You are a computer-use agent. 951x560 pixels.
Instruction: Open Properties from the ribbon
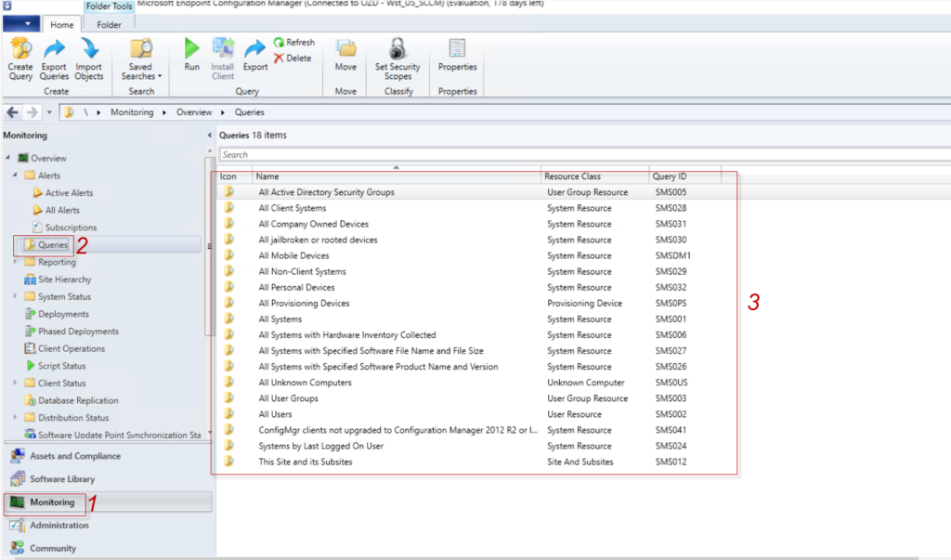pyautogui.click(x=457, y=55)
